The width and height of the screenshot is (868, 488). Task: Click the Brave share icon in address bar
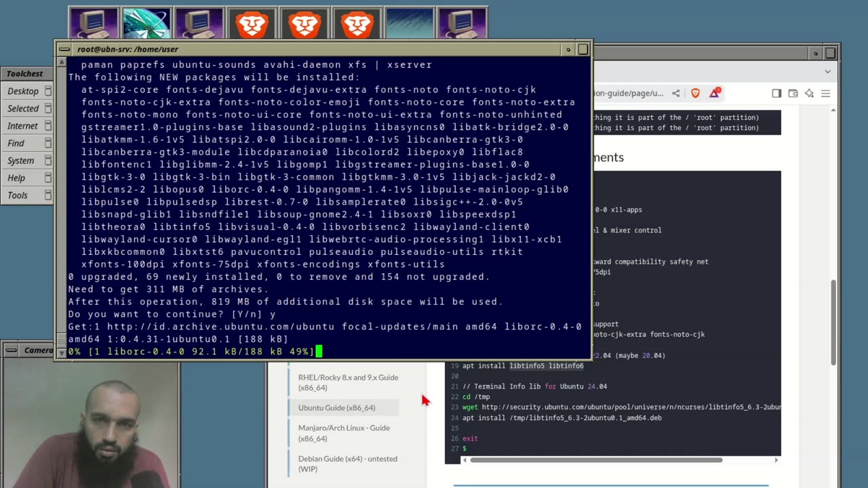point(676,94)
